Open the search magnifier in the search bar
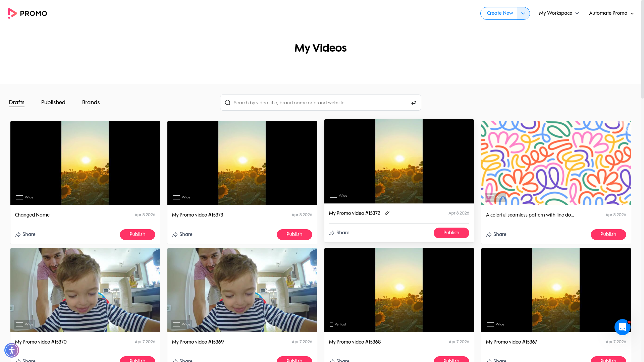Image resolution: width=644 pixels, height=362 pixels. (x=228, y=103)
